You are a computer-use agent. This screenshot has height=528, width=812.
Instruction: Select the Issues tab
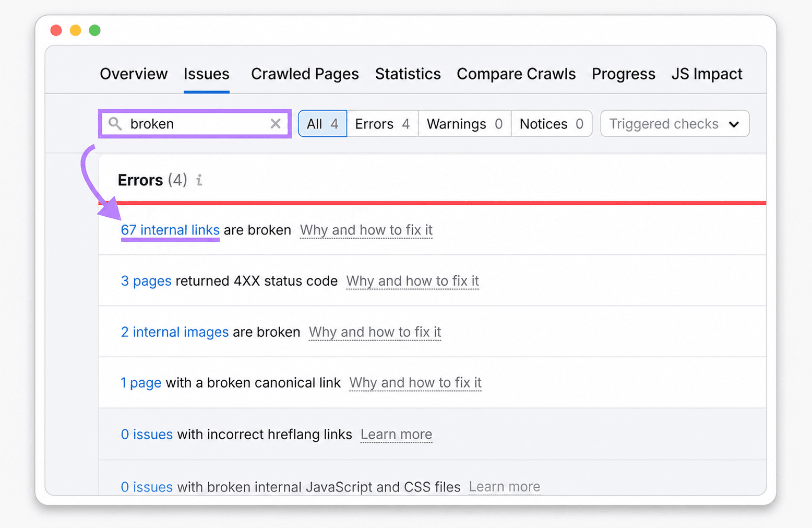(x=206, y=74)
